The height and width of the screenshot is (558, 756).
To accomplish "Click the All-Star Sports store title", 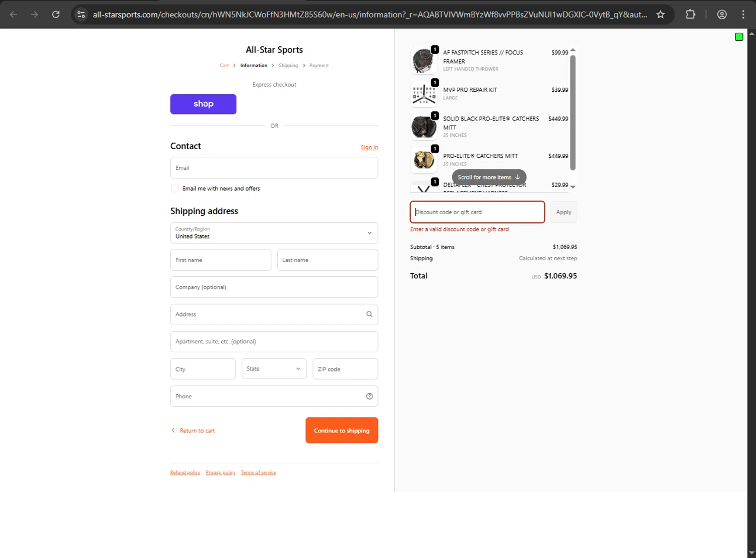I will (x=274, y=50).
